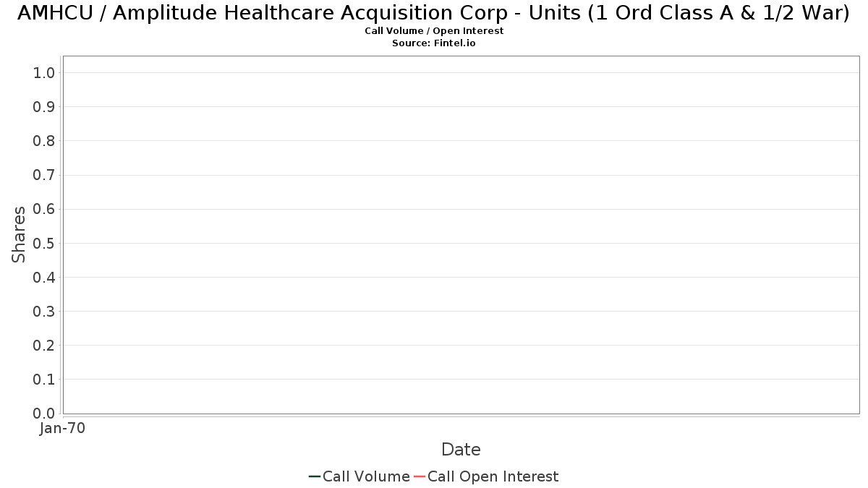The width and height of the screenshot is (868, 488).
Task: Click the 0.8 y-axis label
Action: (x=44, y=141)
